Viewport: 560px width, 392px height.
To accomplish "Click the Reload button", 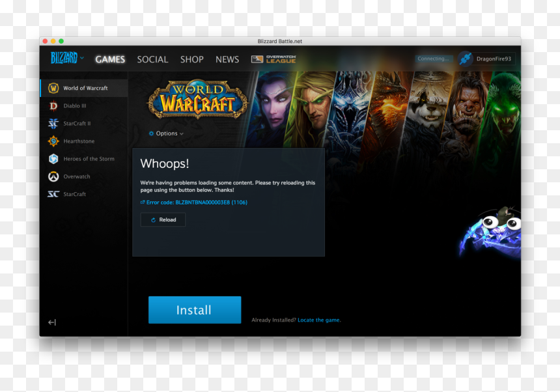I will (x=163, y=219).
